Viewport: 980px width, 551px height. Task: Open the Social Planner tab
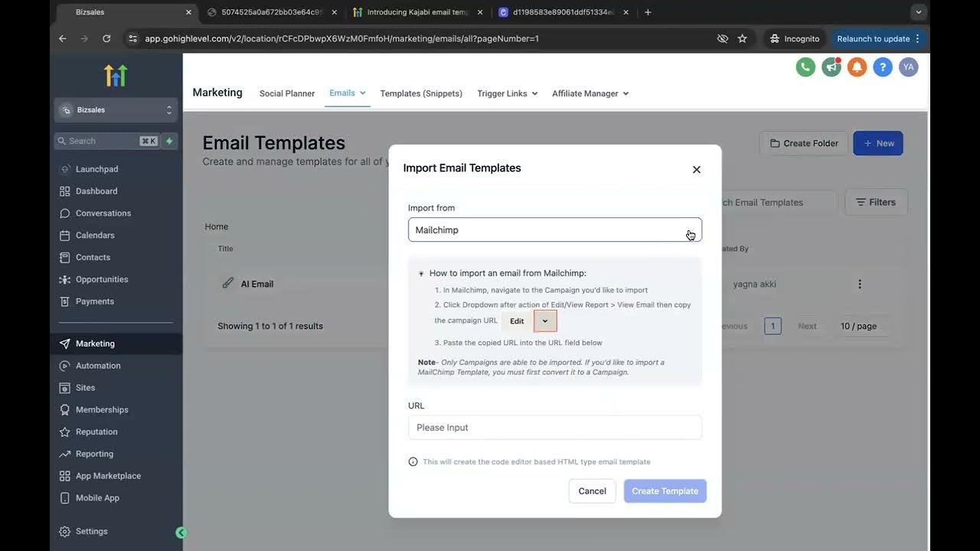tap(287, 93)
